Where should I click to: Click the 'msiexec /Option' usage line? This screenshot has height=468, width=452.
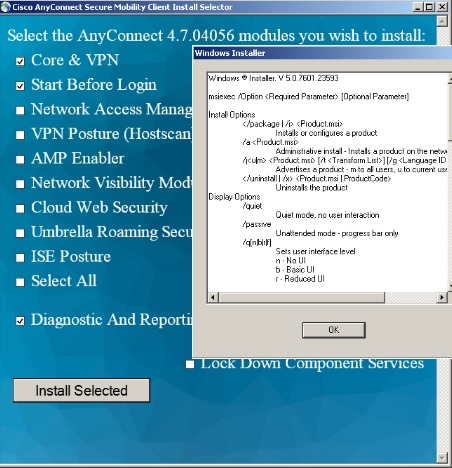pyautogui.click(x=308, y=97)
